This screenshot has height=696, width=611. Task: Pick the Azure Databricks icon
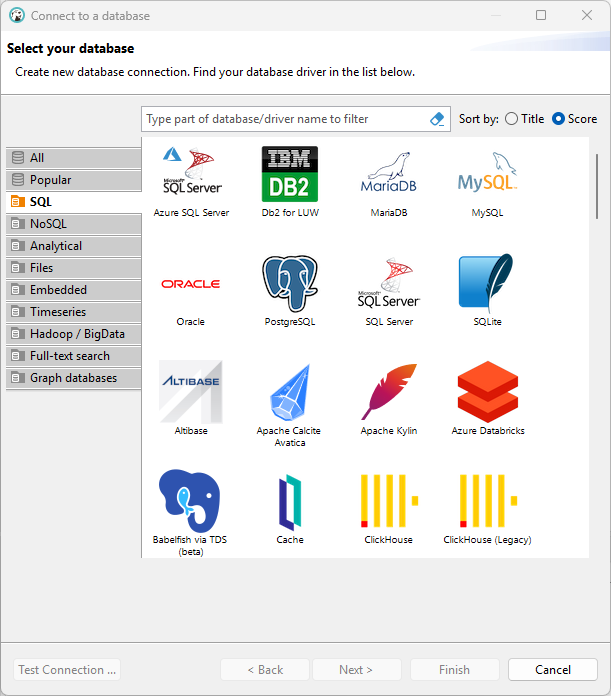coord(488,392)
